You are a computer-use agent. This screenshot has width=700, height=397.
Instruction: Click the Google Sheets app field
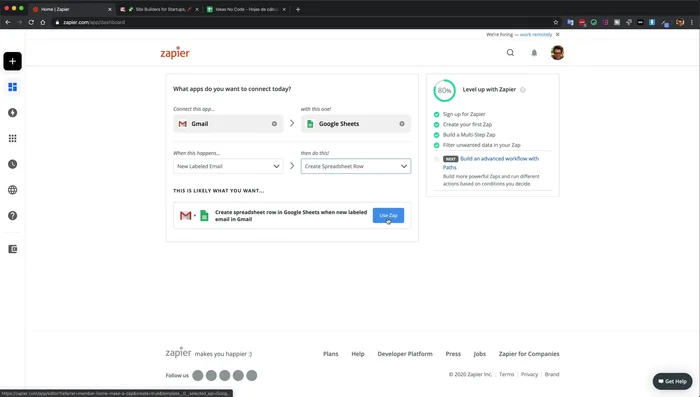[356, 124]
